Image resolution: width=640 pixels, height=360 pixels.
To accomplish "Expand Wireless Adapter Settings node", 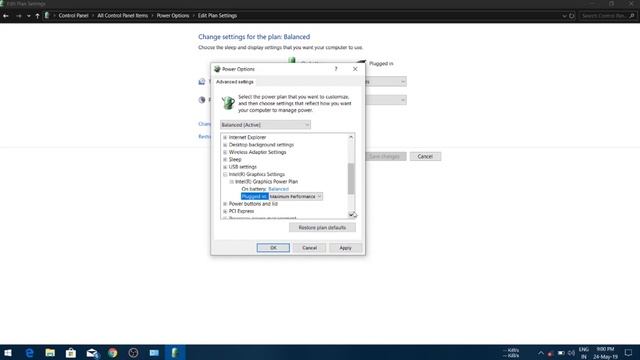I will point(225,152).
